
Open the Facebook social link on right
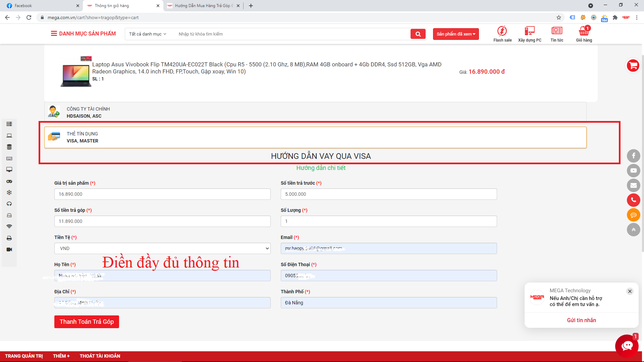coord(633,156)
